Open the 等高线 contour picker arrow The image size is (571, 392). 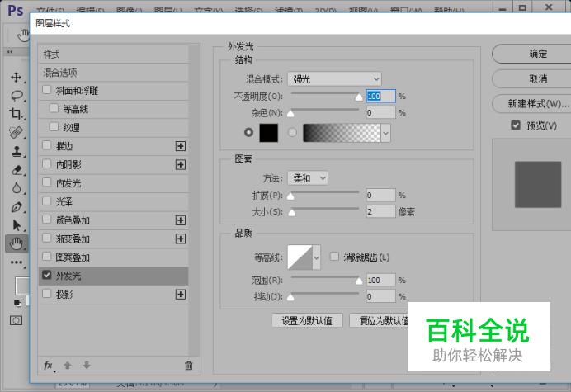(317, 257)
